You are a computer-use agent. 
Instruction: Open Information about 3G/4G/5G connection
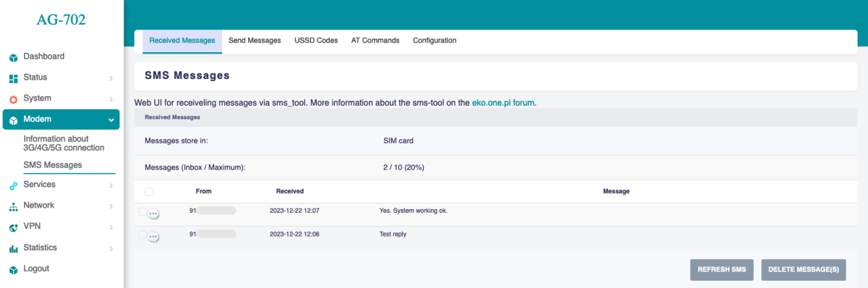pyautogui.click(x=64, y=143)
